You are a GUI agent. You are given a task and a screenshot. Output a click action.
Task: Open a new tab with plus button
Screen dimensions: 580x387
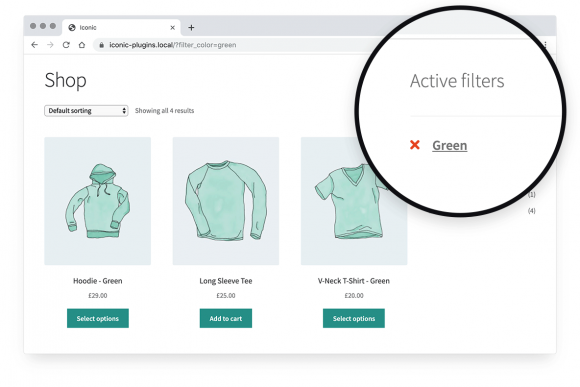click(x=191, y=27)
